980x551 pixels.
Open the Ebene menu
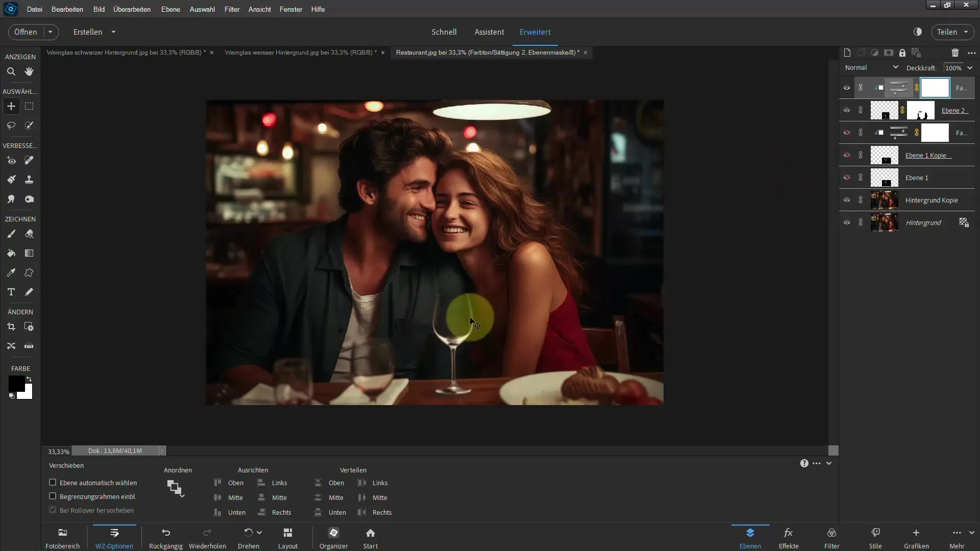pos(170,9)
